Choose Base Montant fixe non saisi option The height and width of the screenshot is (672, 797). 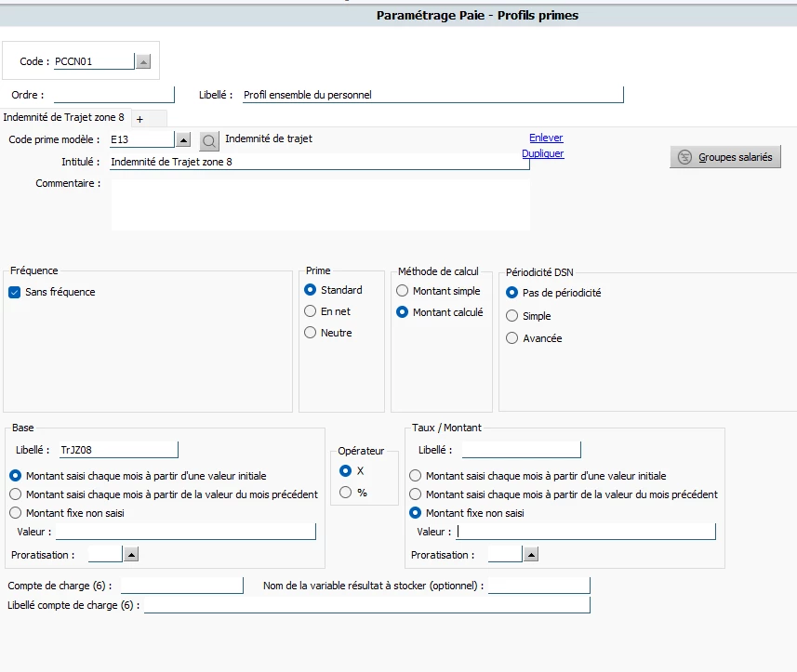[x=15, y=512]
